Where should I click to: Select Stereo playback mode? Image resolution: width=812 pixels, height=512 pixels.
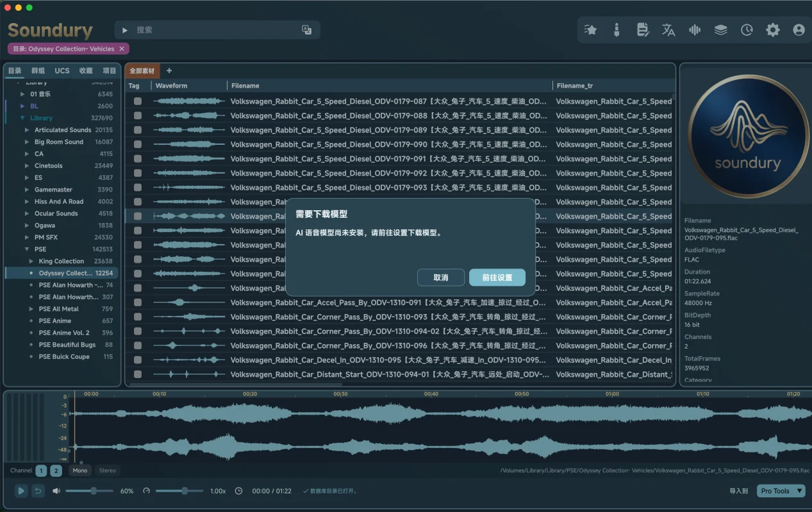tap(108, 470)
